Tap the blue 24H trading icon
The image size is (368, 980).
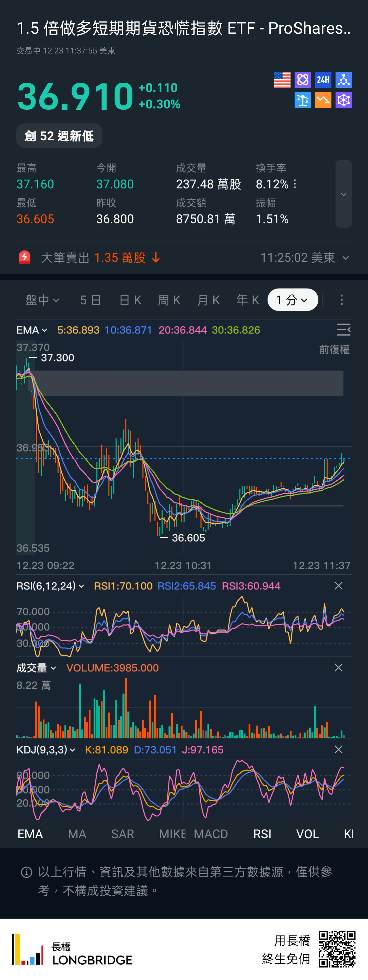pyautogui.click(x=323, y=80)
